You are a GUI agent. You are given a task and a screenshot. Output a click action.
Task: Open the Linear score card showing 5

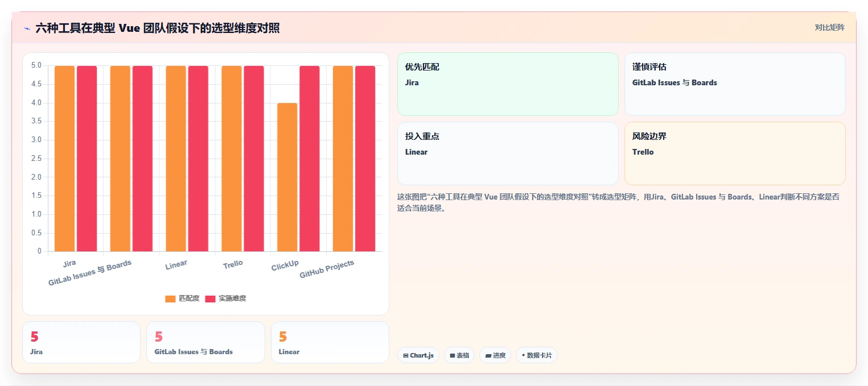click(x=330, y=342)
